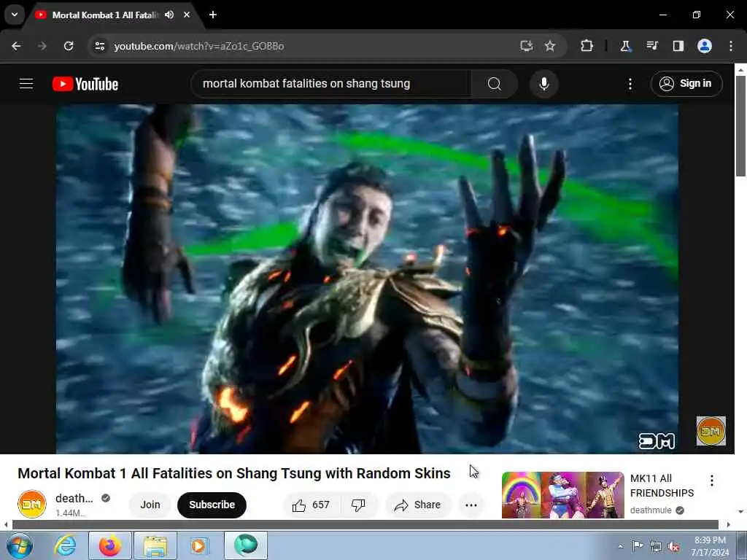Close the Mortal Kombat 1 tab

point(187,15)
